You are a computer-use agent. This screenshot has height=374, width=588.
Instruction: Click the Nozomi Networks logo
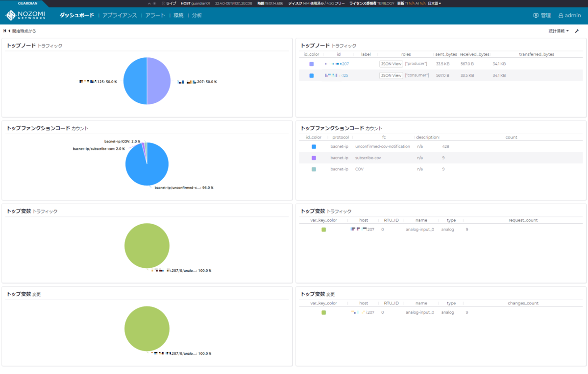[25, 15]
